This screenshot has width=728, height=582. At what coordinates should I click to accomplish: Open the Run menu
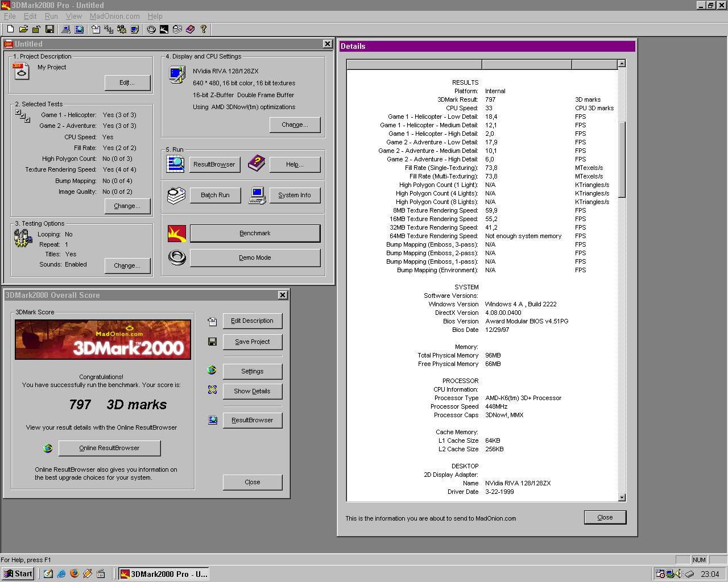[x=51, y=16]
